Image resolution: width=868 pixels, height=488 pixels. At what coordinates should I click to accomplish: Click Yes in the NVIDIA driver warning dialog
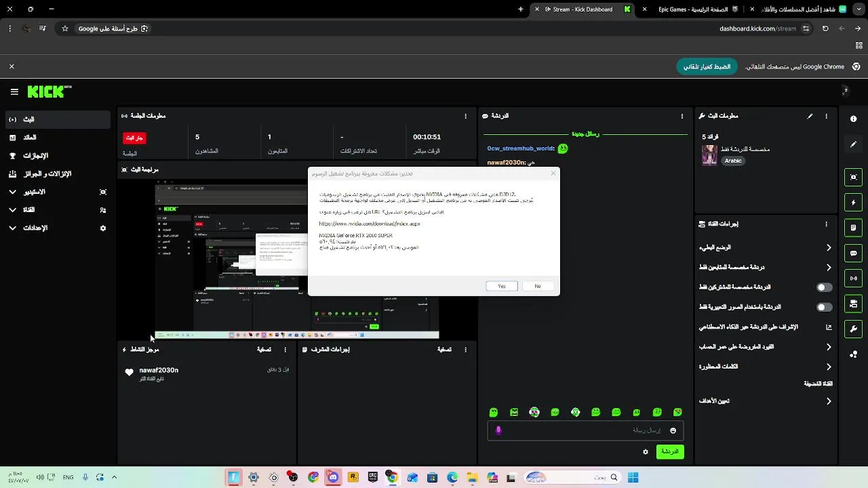(502, 286)
